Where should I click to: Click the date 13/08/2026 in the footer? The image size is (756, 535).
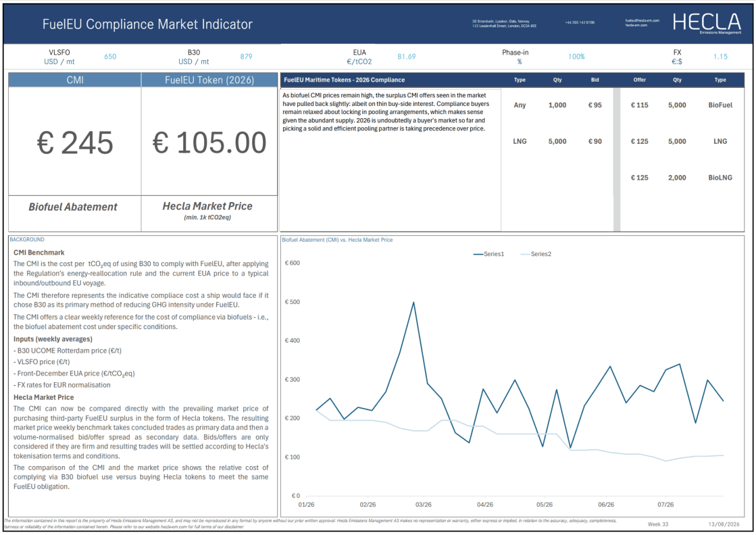pyautogui.click(x=724, y=524)
